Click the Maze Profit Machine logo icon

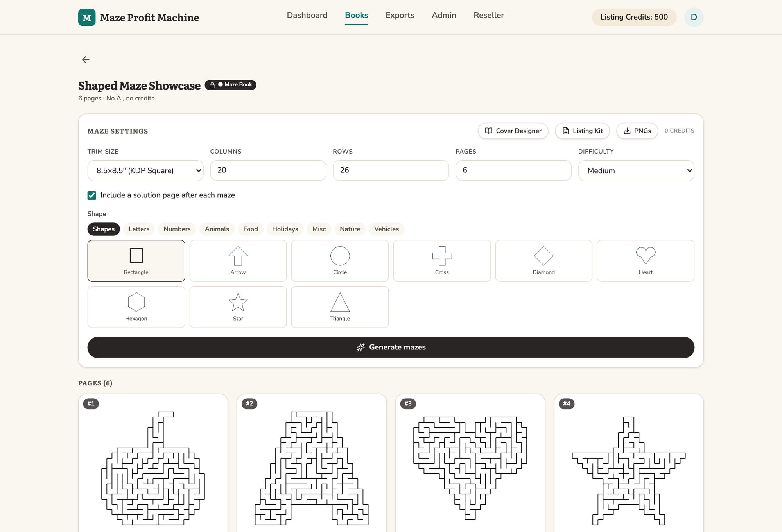click(87, 17)
